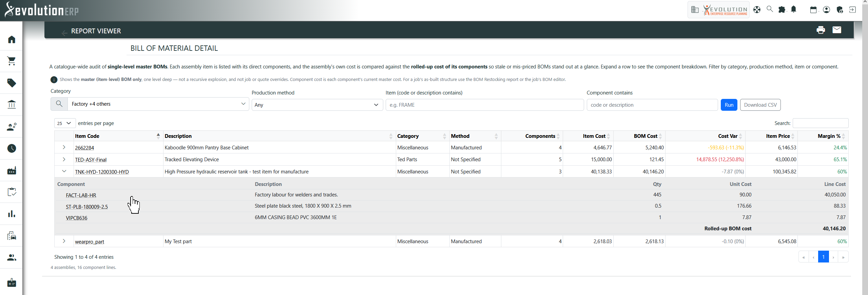Open item link TED-ASY-Final
Viewport: 868px width, 295px height.
tap(91, 160)
